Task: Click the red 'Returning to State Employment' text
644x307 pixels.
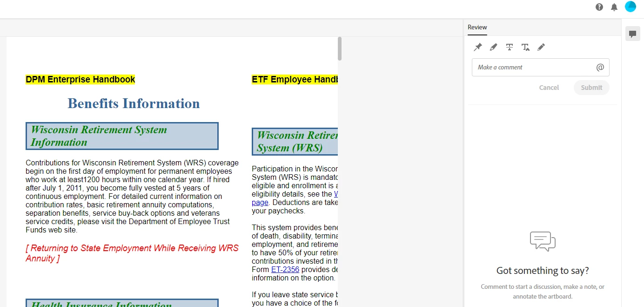Action: pos(132,253)
